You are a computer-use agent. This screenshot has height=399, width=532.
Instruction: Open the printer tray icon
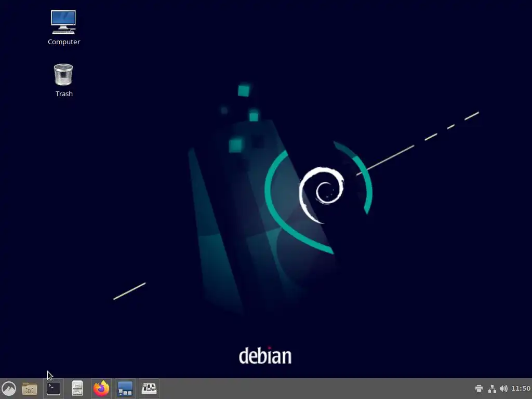click(478, 389)
